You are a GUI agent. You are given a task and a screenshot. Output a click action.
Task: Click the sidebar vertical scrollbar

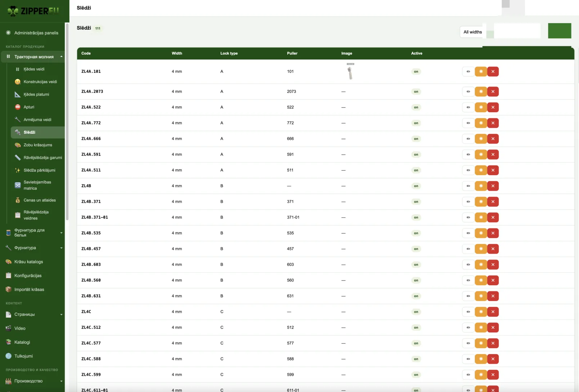click(67, 121)
